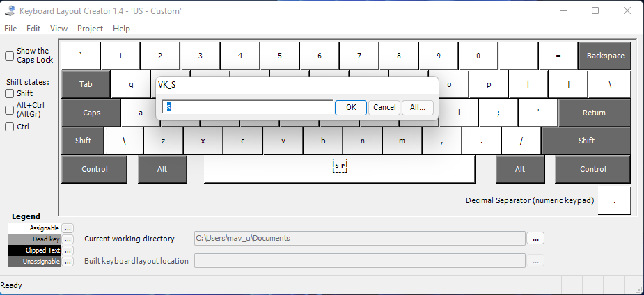Open color options for Clipped Text legend
Image resolution: width=644 pixels, height=295 pixels.
click(x=68, y=250)
